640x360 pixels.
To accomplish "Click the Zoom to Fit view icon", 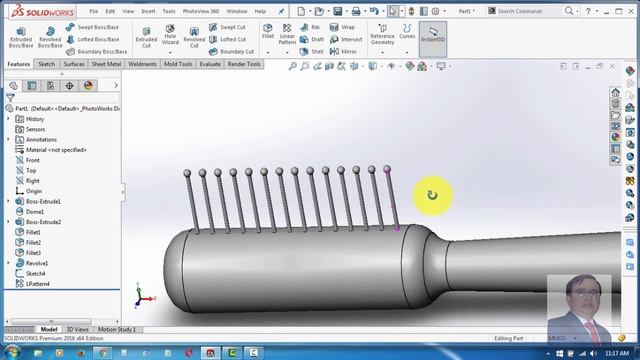I will click(x=293, y=66).
